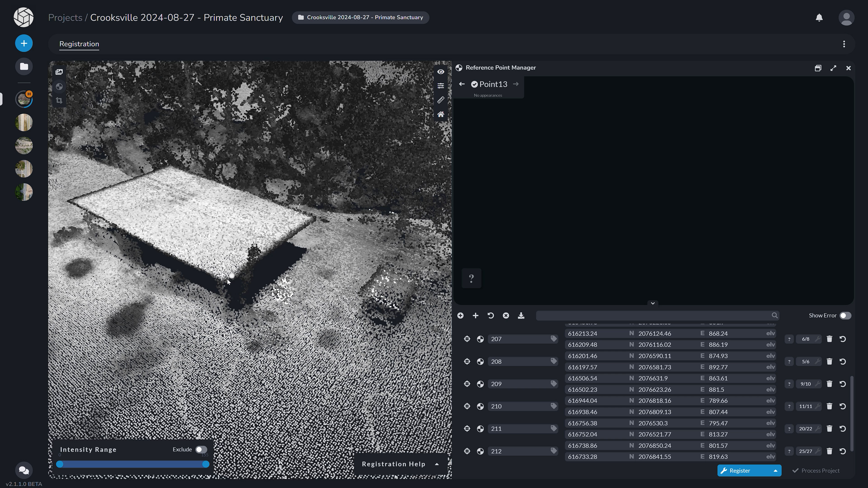The height and width of the screenshot is (488, 868).
Task: Click the undo icon in list toolbar
Action: tap(491, 316)
